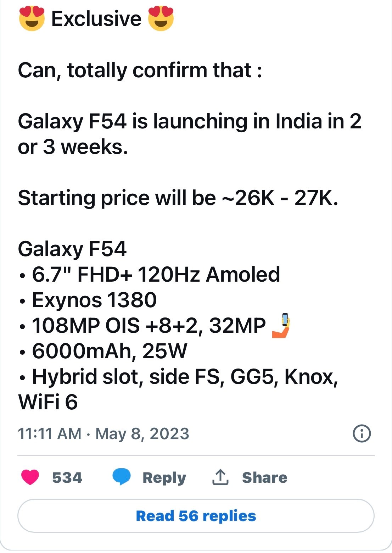Click the selfie emoji after 32MP
Screen dimensions: 392x553
click(281, 325)
